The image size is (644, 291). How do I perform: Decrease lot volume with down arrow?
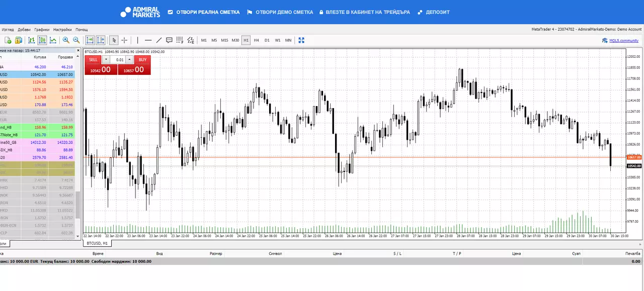coord(106,59)
